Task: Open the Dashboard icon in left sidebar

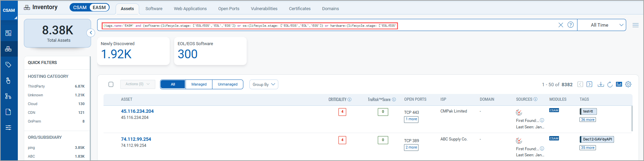Action: (8, 33)
